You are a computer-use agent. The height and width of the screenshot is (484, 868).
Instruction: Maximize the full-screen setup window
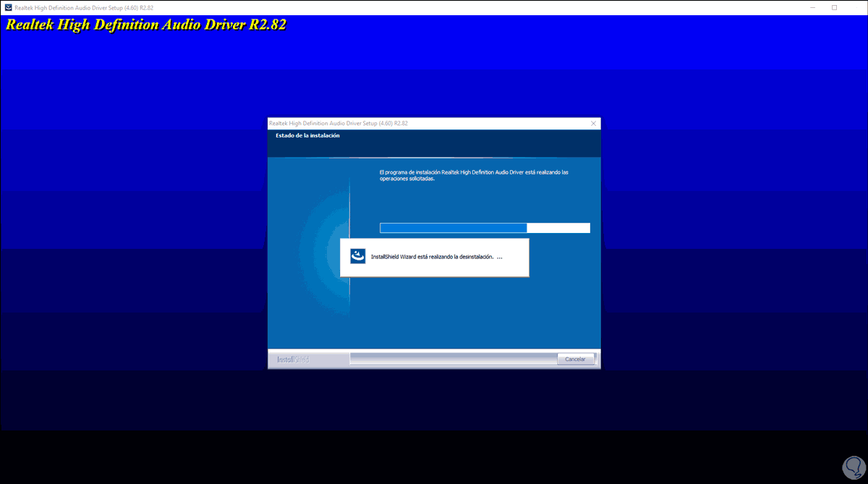[834, 7]
